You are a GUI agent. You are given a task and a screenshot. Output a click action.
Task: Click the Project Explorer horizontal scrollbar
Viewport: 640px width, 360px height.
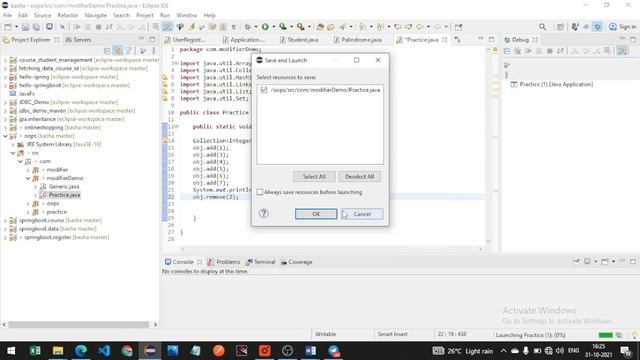tap(78, 324)
